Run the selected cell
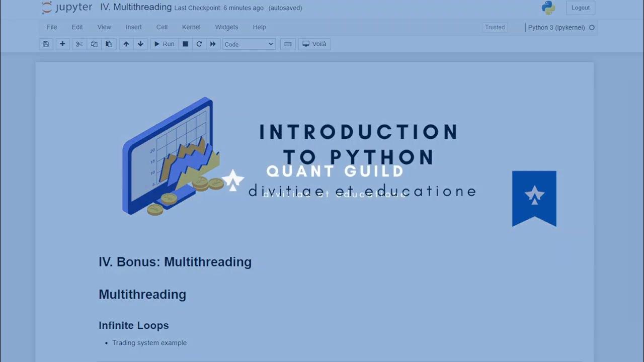Viewport: 644px width, 362px height. click(164, 44)
